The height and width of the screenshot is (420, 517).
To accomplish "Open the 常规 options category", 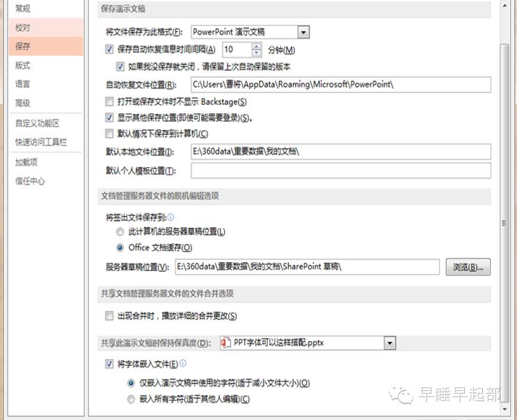I will click(x=46, y=8).
